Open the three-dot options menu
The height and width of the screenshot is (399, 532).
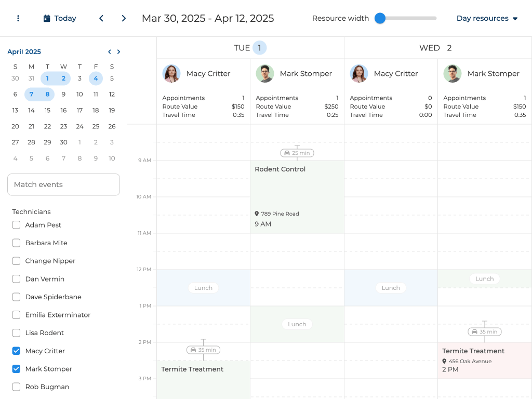click(18, 18)
